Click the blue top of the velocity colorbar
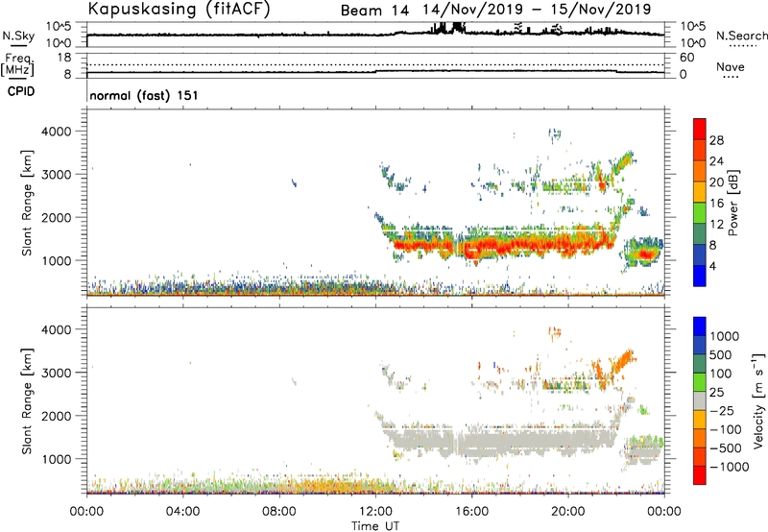768x532 pixels. click(700, 326)
